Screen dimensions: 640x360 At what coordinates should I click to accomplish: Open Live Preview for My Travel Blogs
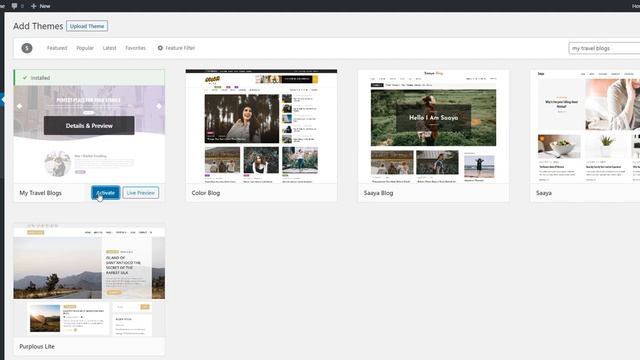point(141,193)
